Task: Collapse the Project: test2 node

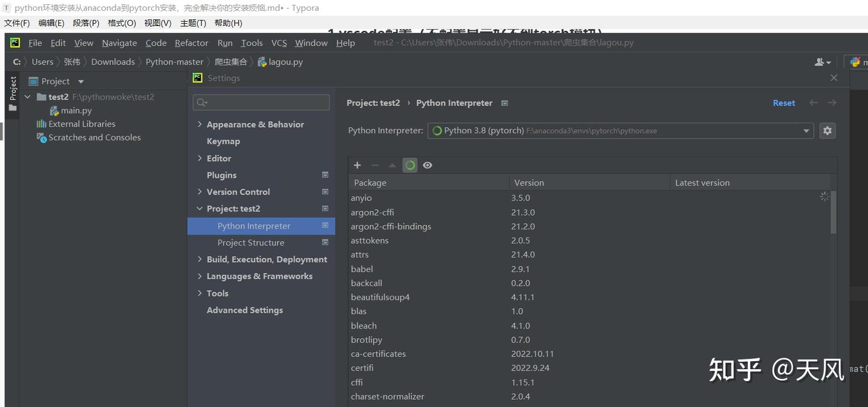Action: (200, 208)
